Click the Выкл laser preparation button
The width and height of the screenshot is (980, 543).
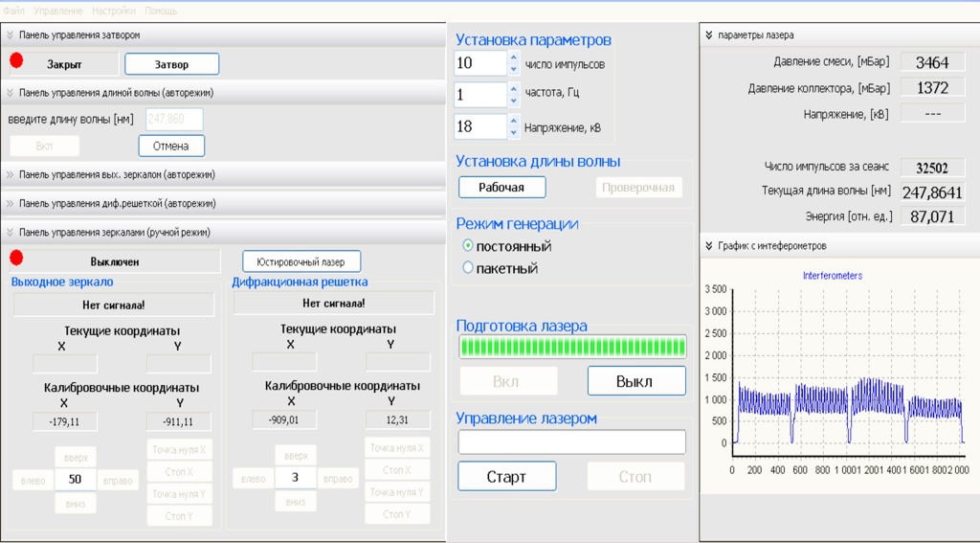point(636,381)
